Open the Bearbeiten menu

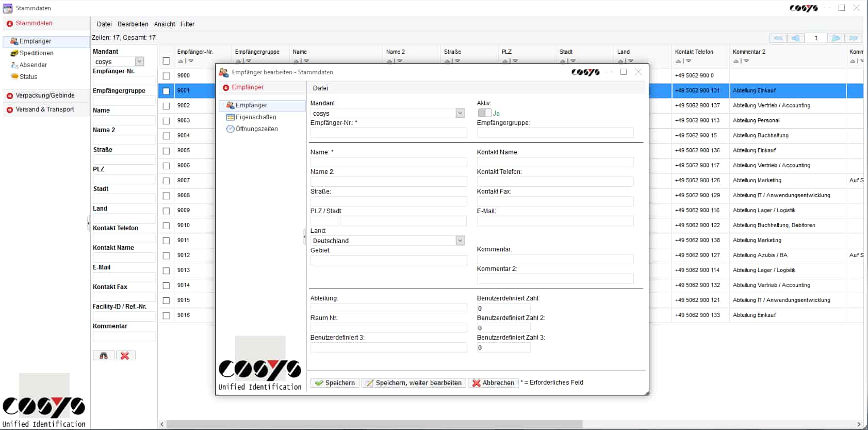pyautogui.click(x=133, y=24)
